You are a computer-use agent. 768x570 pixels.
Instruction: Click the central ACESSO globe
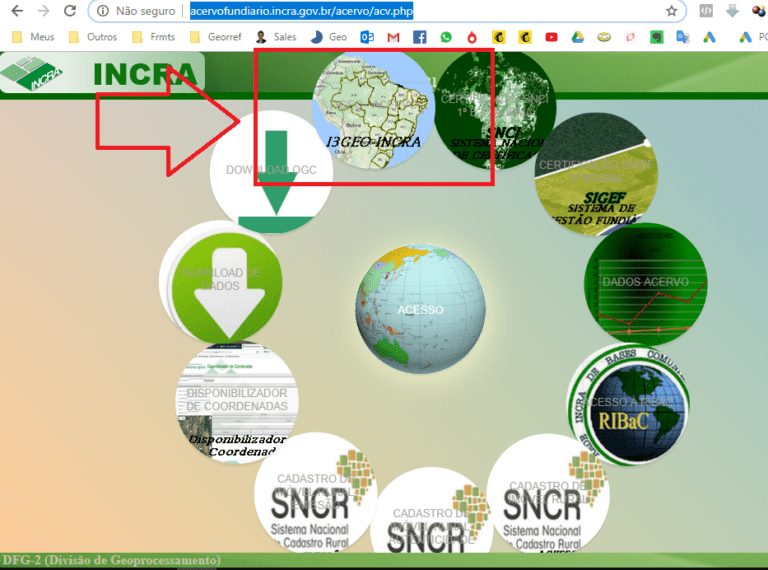421,309
